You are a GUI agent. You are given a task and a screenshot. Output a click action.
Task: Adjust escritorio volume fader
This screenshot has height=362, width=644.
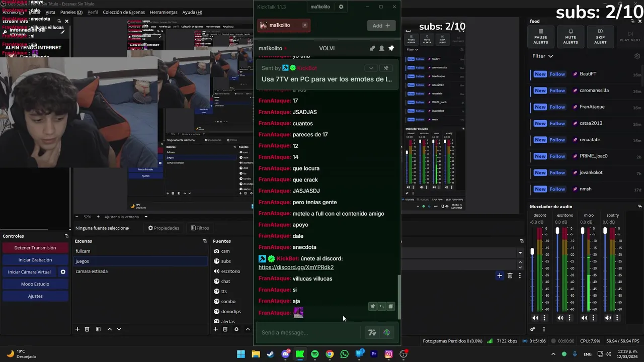[x=557, y=231]
